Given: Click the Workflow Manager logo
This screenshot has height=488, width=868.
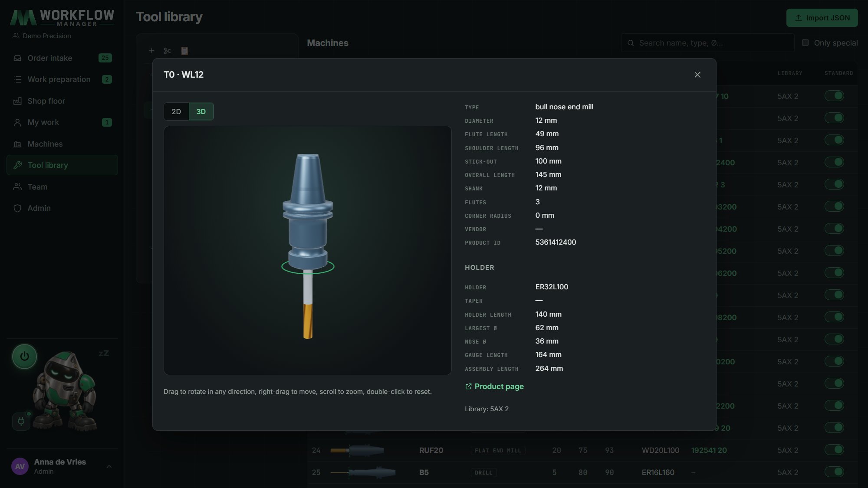Looking at the screenshot, I should click(x=62, y=17).
